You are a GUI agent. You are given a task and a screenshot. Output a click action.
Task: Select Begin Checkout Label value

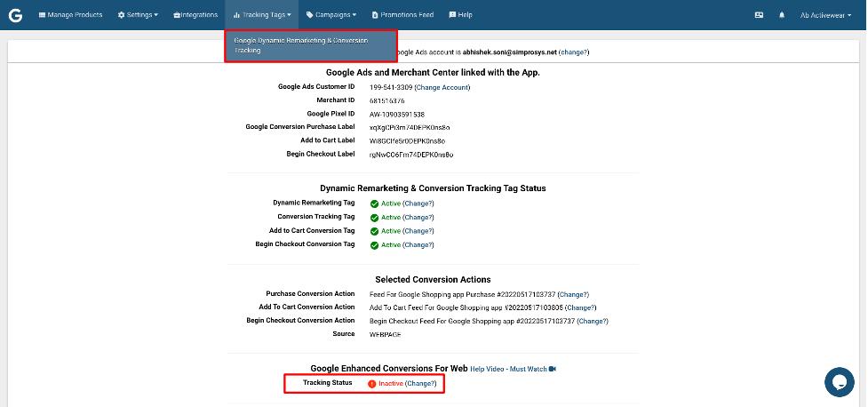click(x=411, y=155)
